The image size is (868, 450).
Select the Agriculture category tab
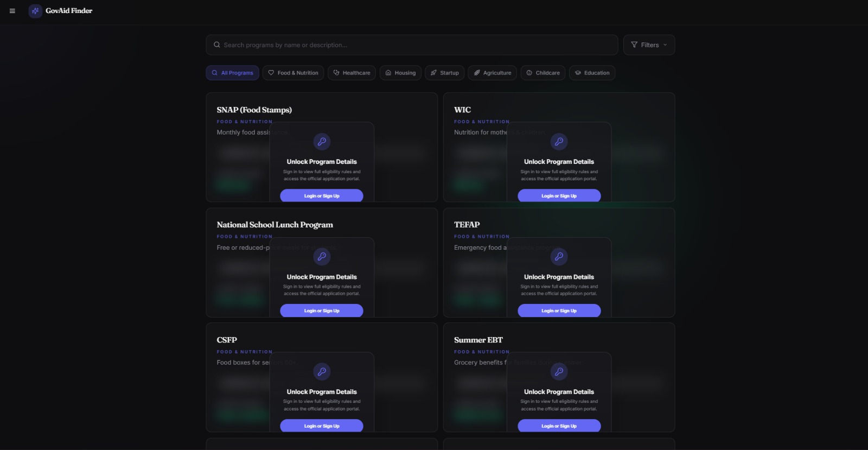coord(493,73)
